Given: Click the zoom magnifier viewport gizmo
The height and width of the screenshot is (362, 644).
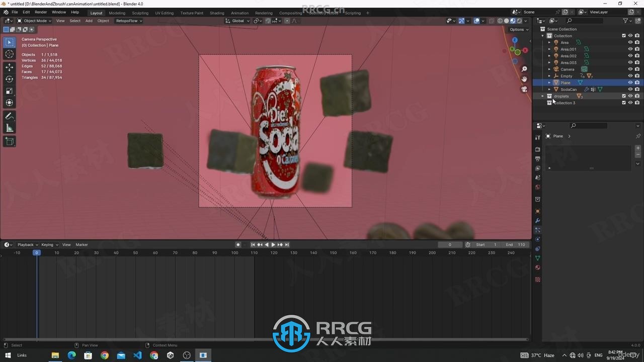Looking at the screenshot, I should point(524,69).
